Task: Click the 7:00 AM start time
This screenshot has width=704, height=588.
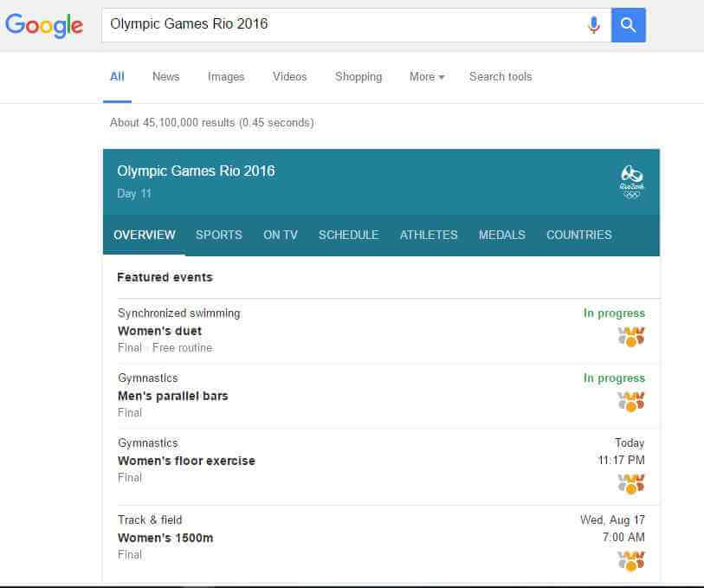Action: point(623,537)
